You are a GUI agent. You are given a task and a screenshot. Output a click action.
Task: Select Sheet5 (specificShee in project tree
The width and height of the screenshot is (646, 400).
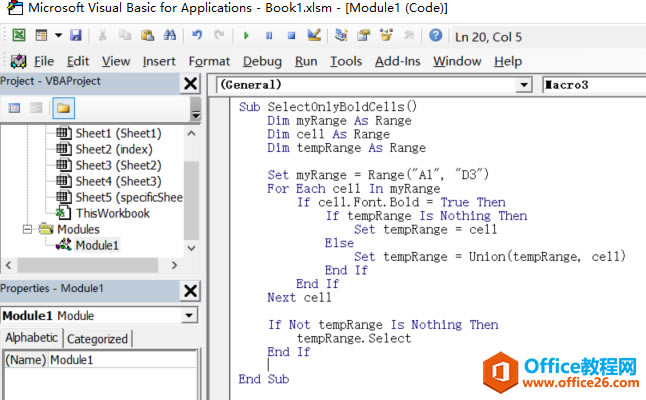click(x=129, y=197)
